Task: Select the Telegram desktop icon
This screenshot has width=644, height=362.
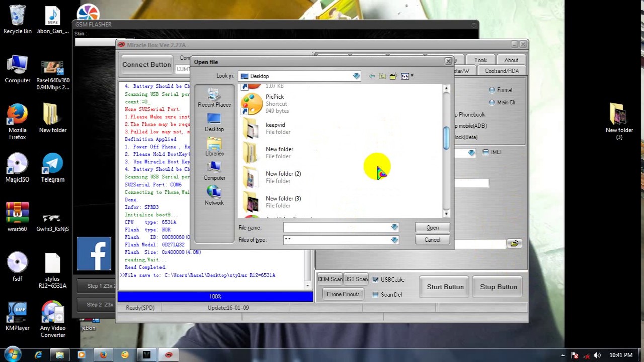Action: 53,168
